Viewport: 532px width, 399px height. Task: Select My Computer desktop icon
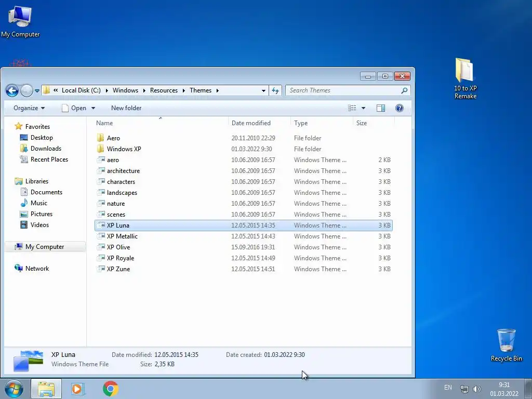[20, 22]
